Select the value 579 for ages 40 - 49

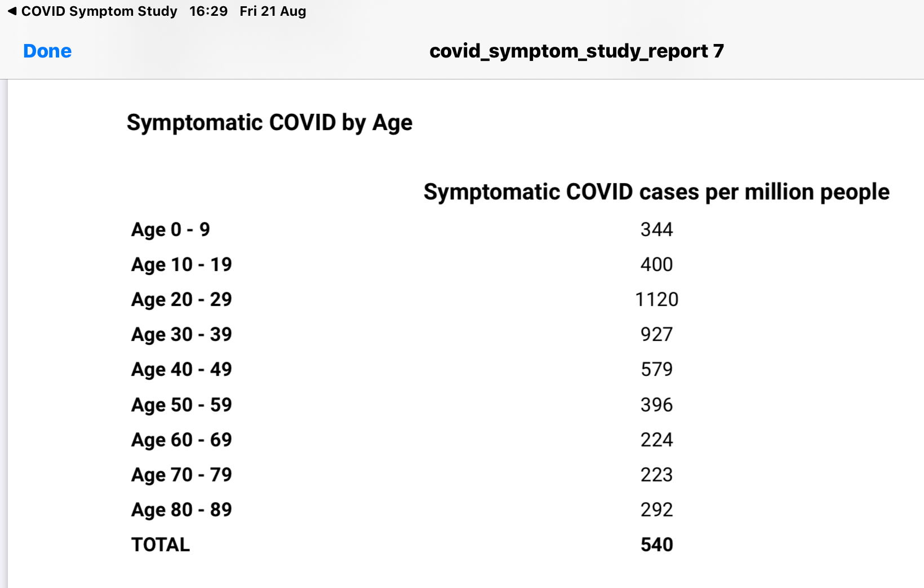pos(656,370)
